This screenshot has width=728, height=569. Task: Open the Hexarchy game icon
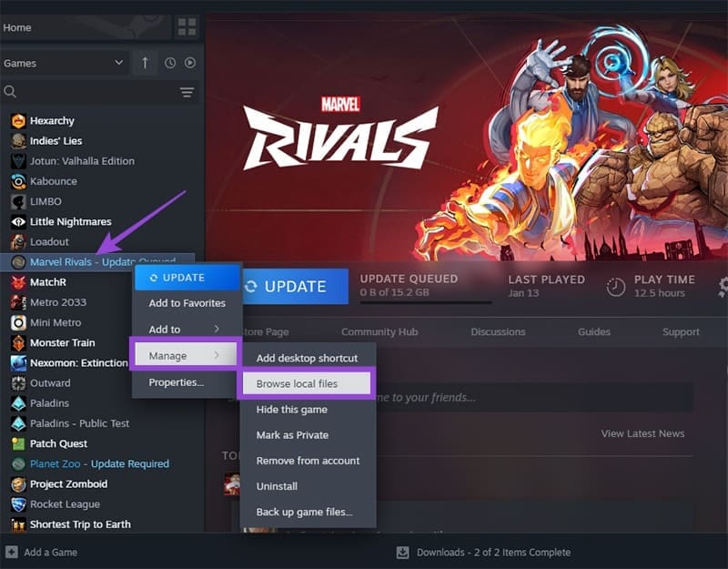[x=18, y=121]
